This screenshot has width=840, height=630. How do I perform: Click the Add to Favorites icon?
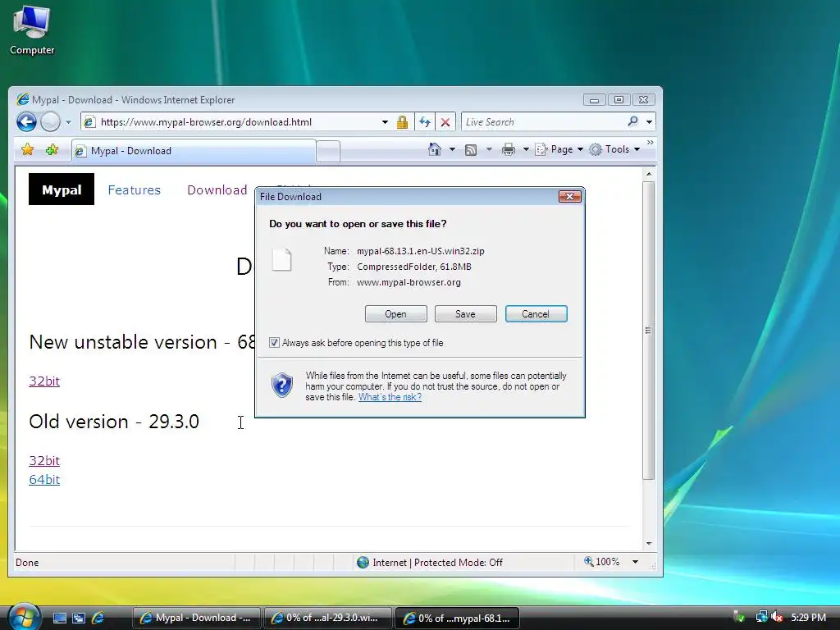[52, 150]
